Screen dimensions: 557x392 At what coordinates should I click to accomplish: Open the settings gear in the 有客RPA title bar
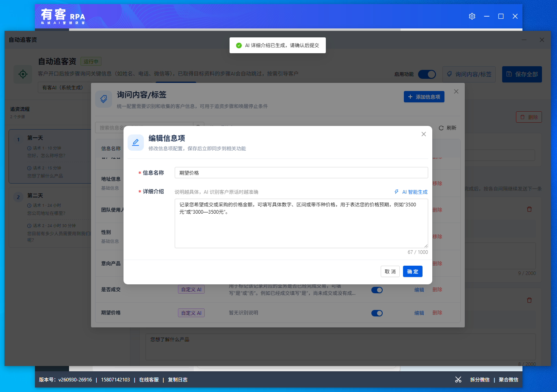point(472,16)
